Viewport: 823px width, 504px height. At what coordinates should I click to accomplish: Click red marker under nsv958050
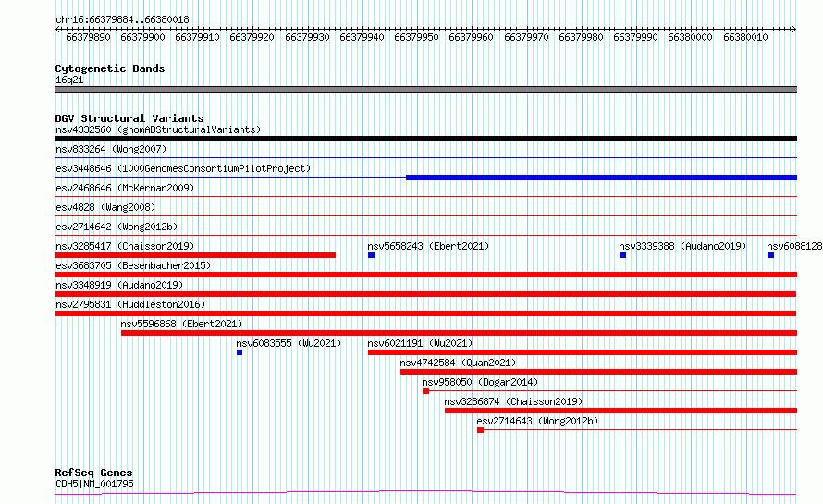[x=425, y=391]
